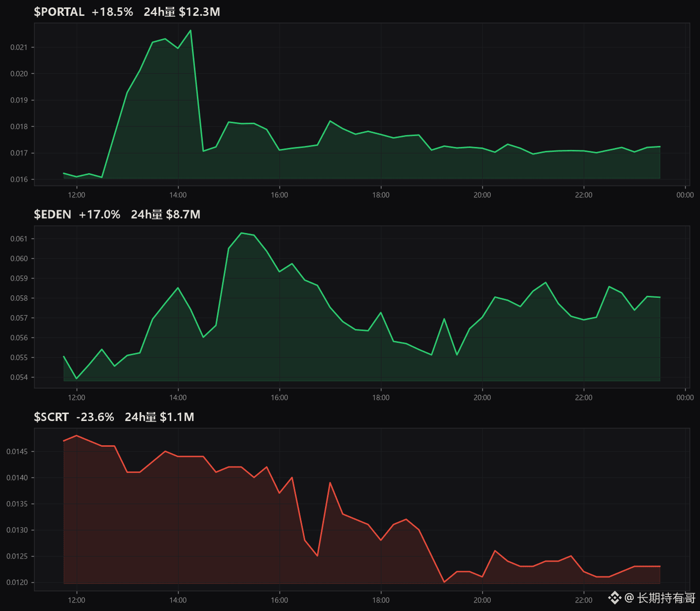Click 22:00 on the $PORTAL time axis
Image resolution: width=700 pixels, height=611 pixels.
pos(584,195)
